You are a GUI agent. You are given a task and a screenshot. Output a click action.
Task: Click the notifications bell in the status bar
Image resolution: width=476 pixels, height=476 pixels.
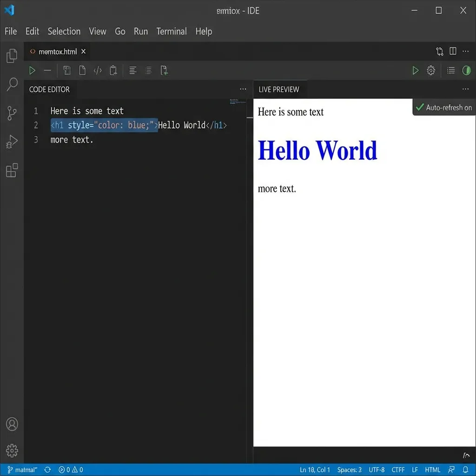pyautogui.click(x=465, y=469)
